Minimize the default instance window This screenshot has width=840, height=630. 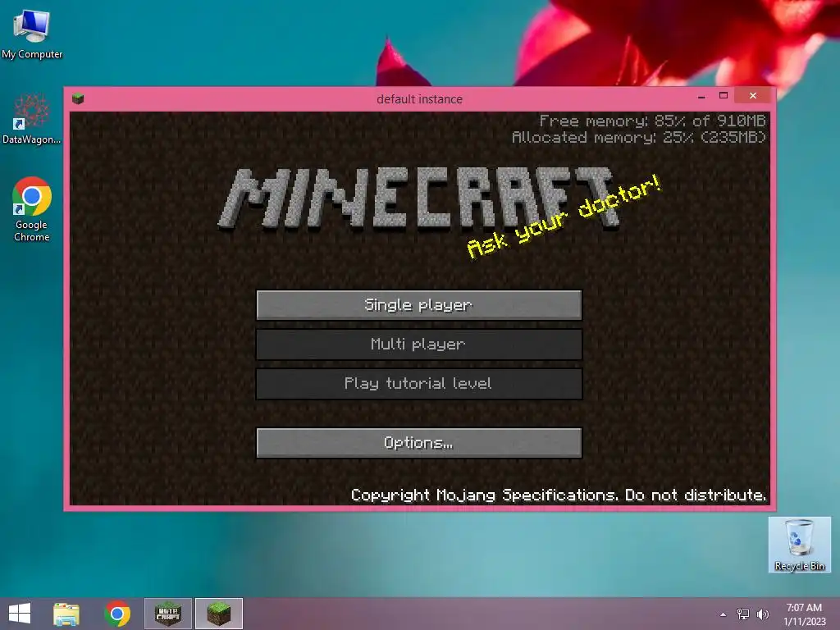tap(701, 97)
